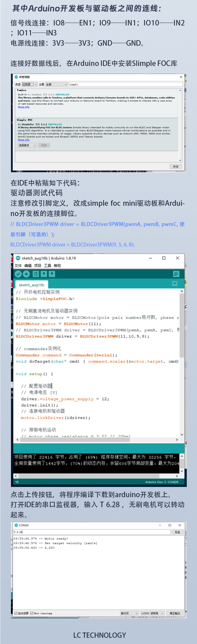Click the Arduino logo in COM26 title bar
Image resolution: width=197 pixels, height=644 pixels.
(x=16, y=525)
